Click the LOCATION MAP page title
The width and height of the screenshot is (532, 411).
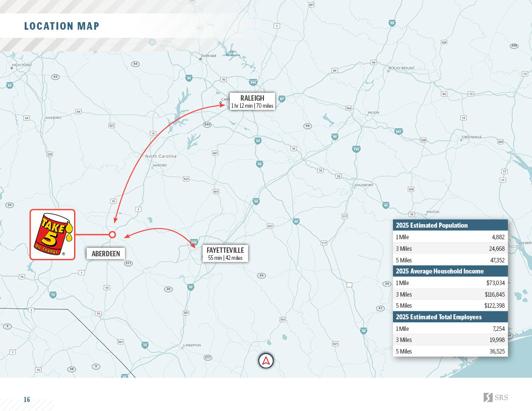click(61, 26)
